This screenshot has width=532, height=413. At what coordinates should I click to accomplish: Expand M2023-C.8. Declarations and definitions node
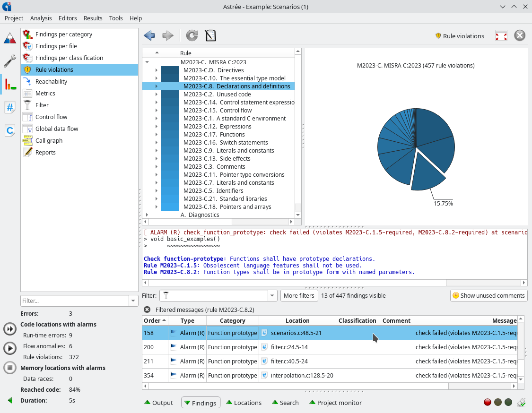(156, 86)
